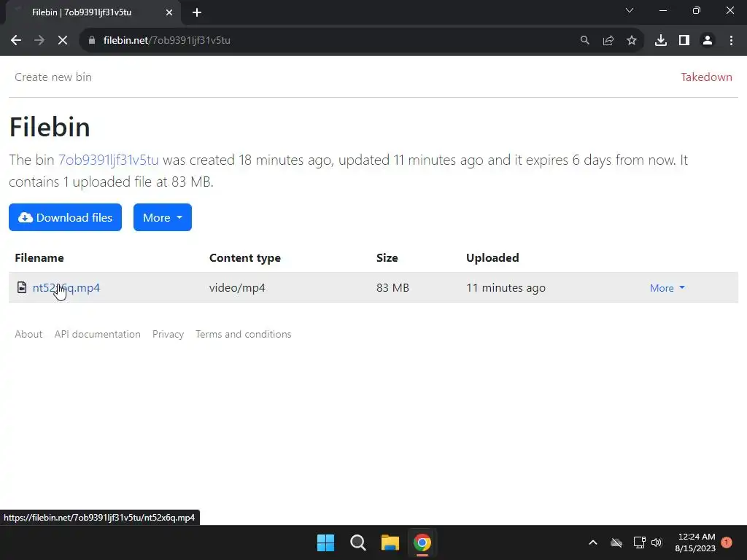
Task: Click the Content type column header
Action: (245, 257)
